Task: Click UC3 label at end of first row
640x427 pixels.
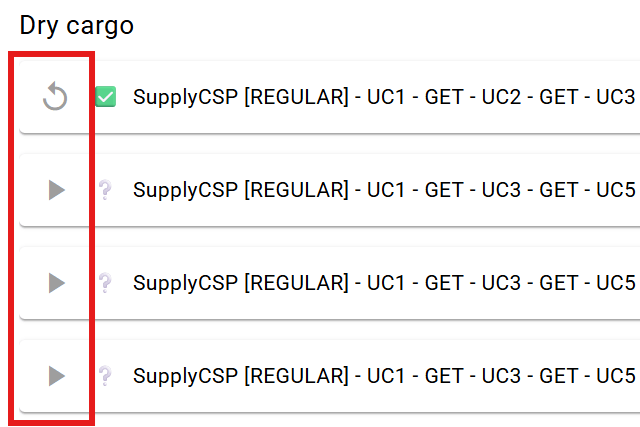Action: pos(616,97)
